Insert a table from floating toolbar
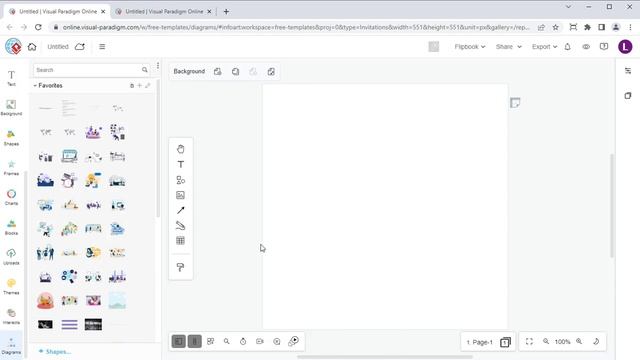 tap(180, 240)
